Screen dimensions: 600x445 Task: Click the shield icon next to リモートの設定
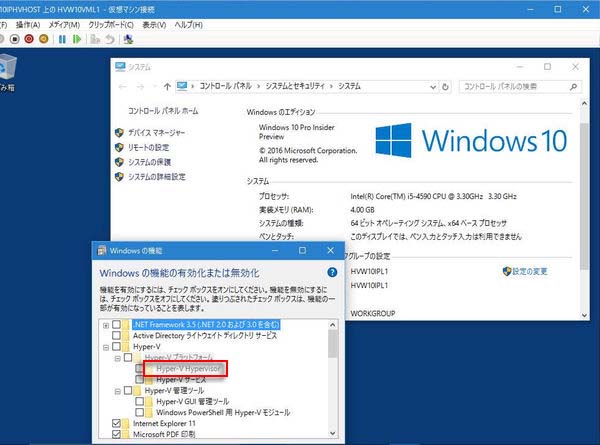pos(119,147)
